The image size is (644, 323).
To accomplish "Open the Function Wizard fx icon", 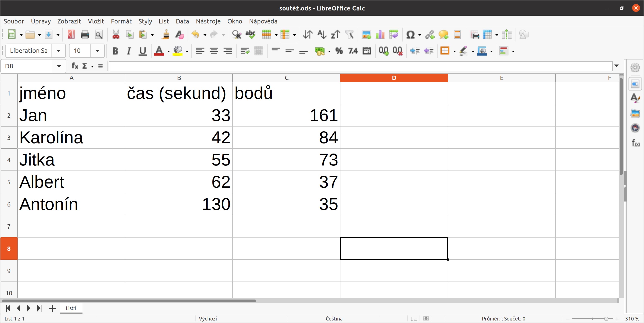I will [x=75, y=66].
